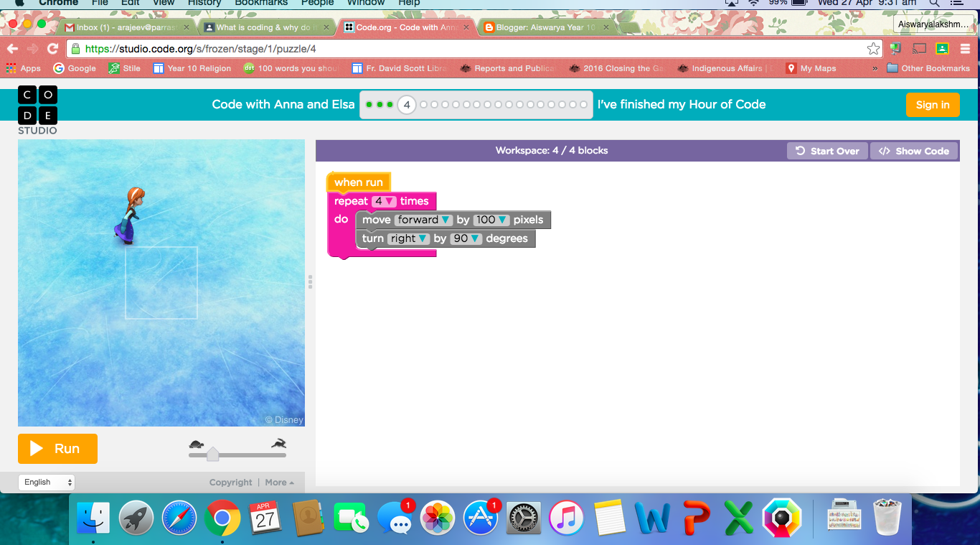The height and width of the screenshot is (545, 980).
Task: Open Google Chrome from the dock
Action: click(222, 517)
